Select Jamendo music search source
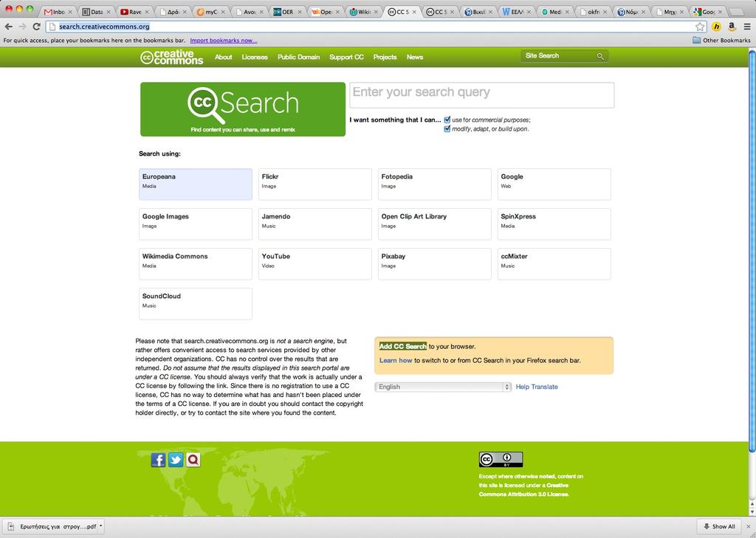The height and width of the screenshot is (538, 756). click(x=315, y=224)
